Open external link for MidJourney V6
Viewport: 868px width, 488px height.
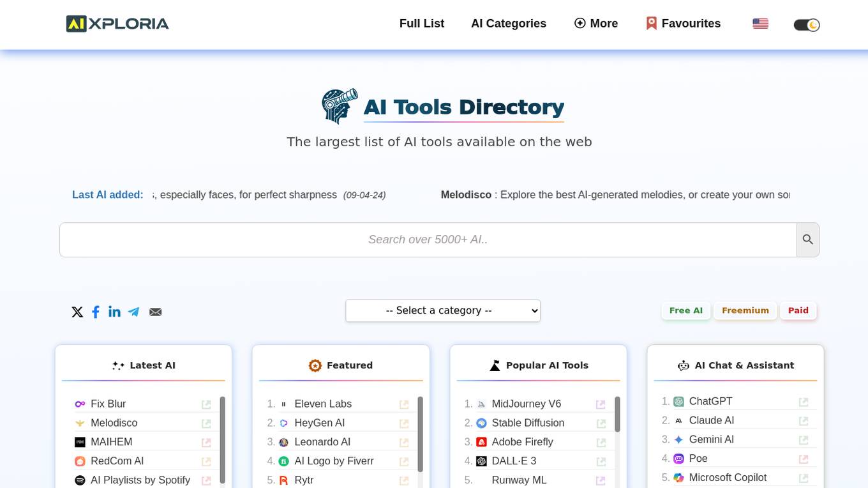(601, 404)
